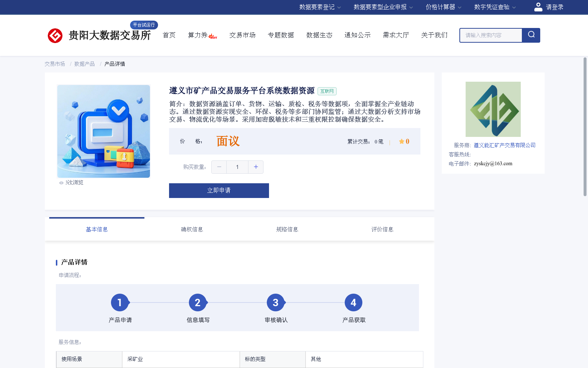Image resolution: width=588 pixels, height=368 pixels.
Task: Click the 互联网 tag badge
Action: point(327,91)
